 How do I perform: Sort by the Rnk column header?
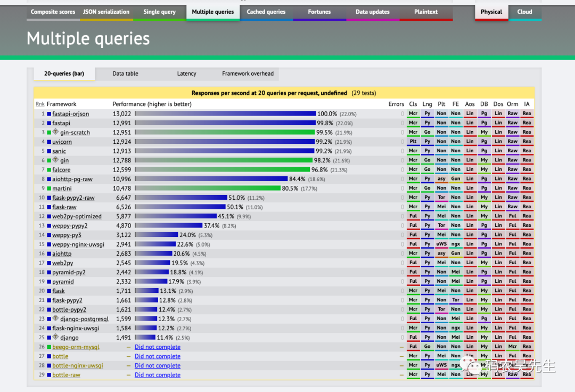[x=40, y=104]
